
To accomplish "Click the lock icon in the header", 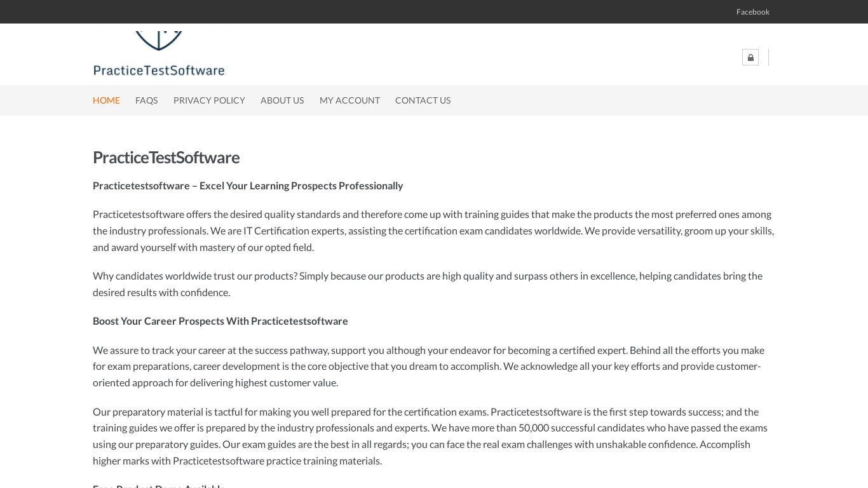I will click(x=750, y=57).
